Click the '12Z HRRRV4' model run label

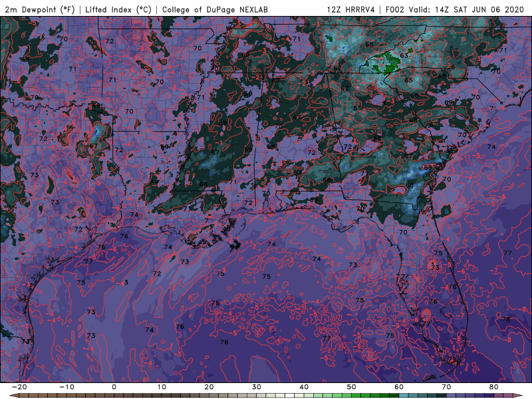tap(351, 9)
